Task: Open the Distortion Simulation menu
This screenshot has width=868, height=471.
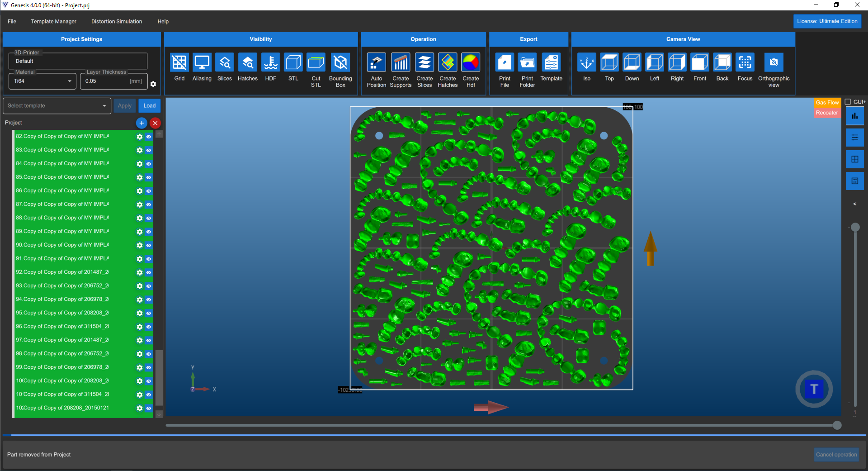Action: click(x=117, y=21)
